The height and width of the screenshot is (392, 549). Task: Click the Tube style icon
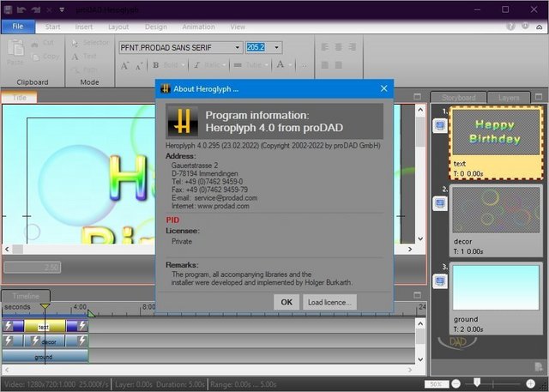238,65
